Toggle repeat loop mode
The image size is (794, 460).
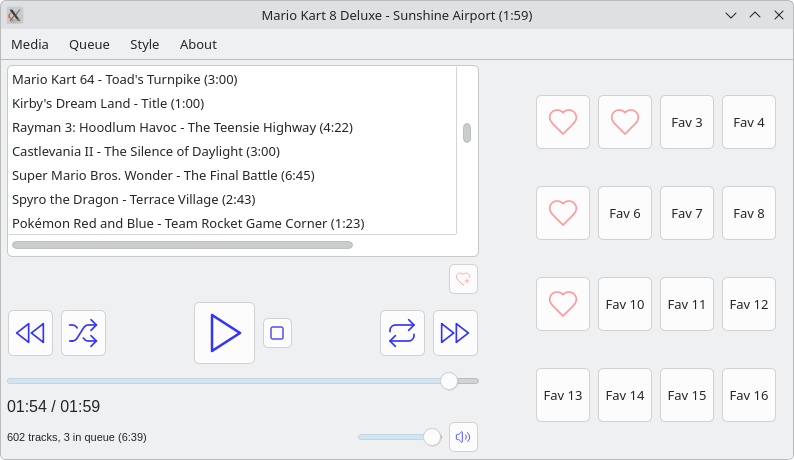coord(402,333)
